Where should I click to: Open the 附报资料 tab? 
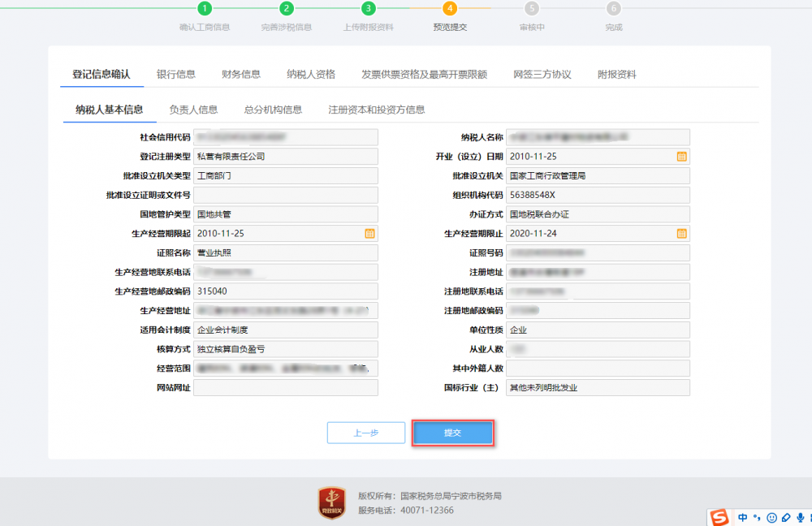click(615, 73)
